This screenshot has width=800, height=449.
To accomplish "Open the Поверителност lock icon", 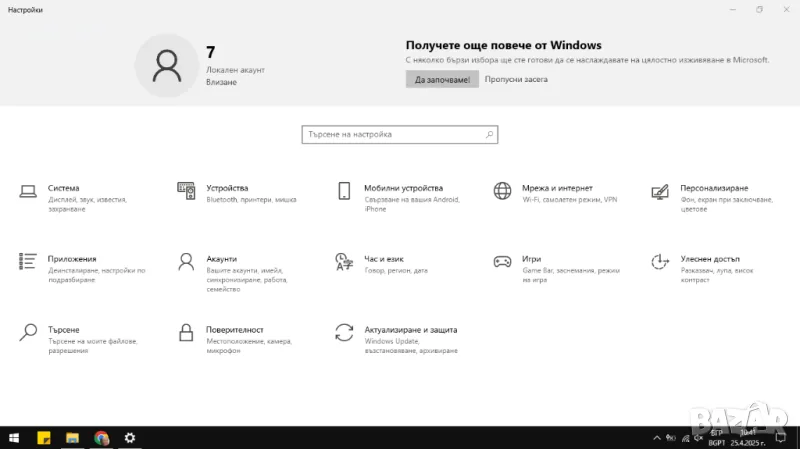I will [186, 333].
